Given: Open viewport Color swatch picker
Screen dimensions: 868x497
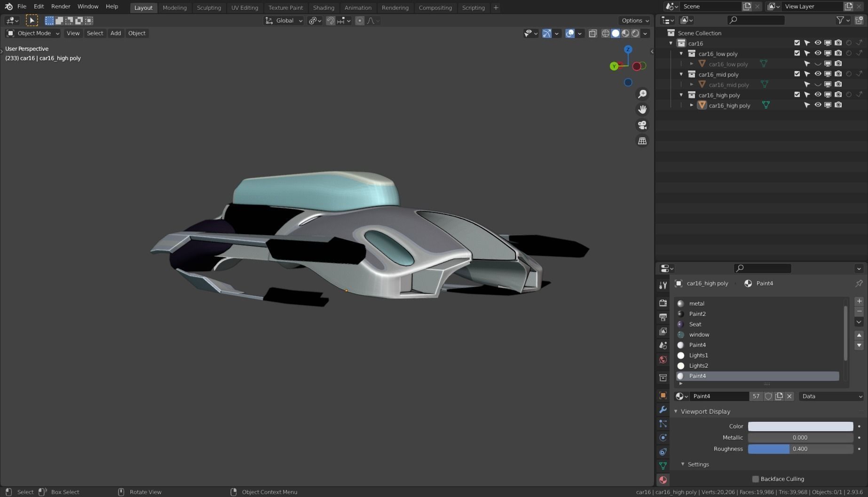Looking at the screenshot, I should coord(800,426).
